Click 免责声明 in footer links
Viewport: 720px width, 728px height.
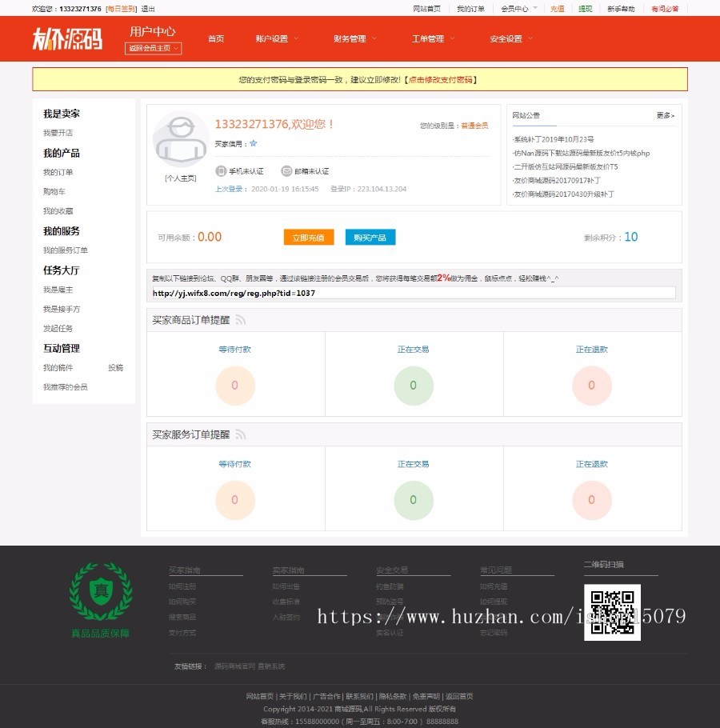tap(426, 696)
